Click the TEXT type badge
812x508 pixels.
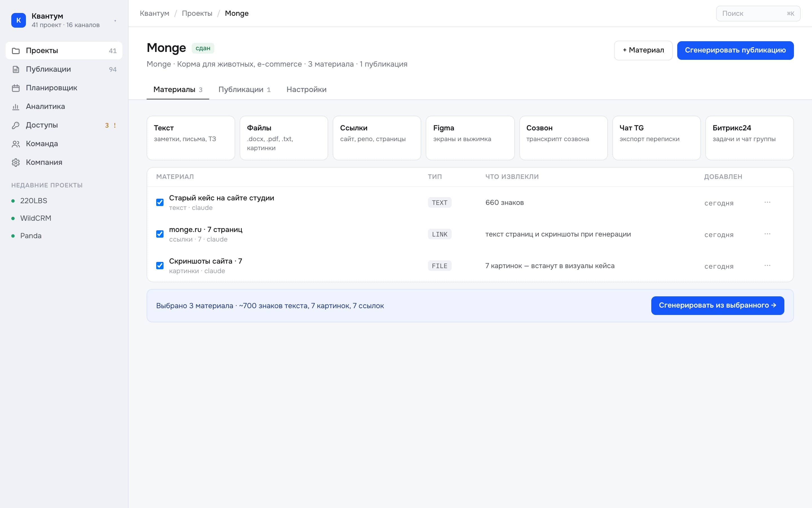click(x=440, y=203)
